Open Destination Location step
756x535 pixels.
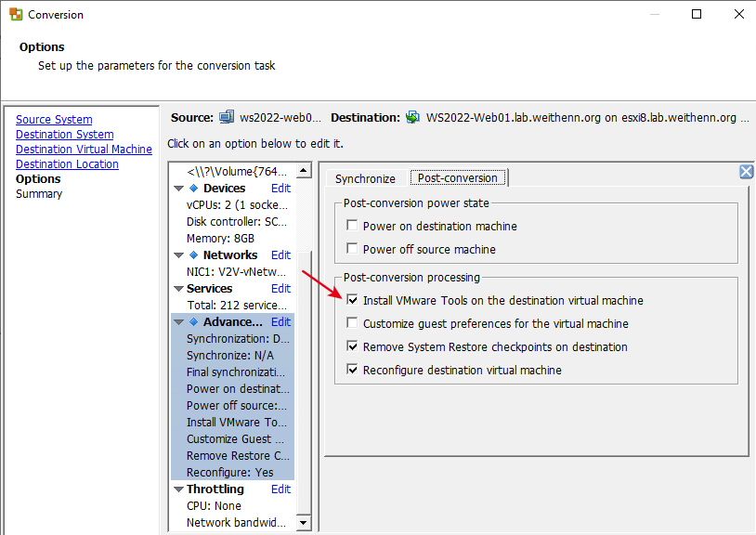67,163
